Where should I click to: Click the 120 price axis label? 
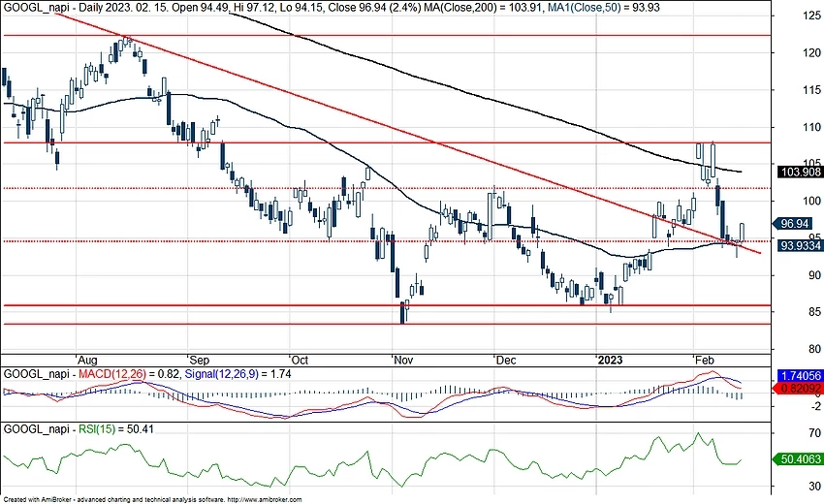[812, 52]
